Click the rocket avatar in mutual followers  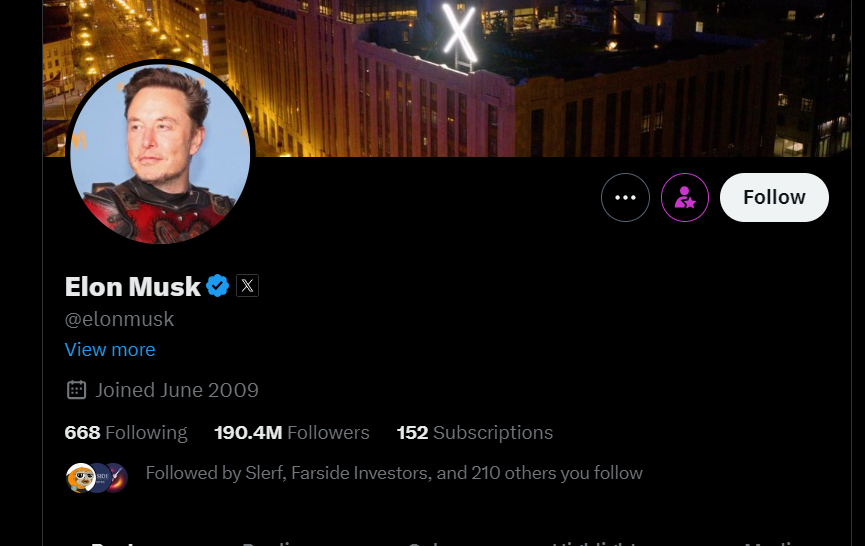point(116,478)
